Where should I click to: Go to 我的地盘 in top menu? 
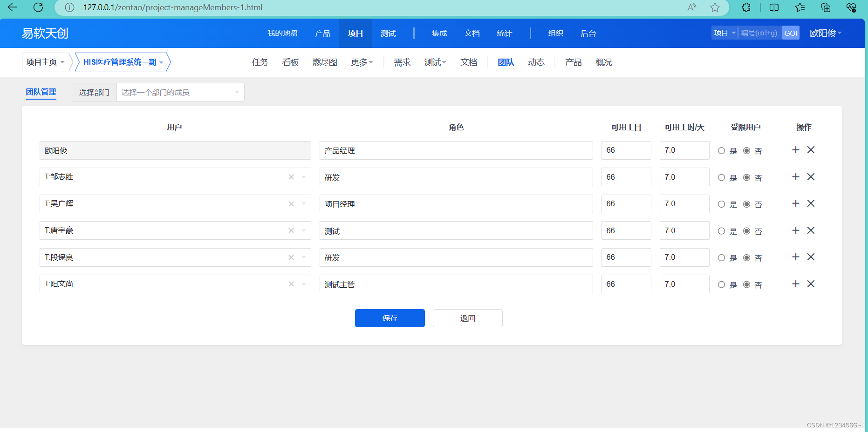[282, 33]
